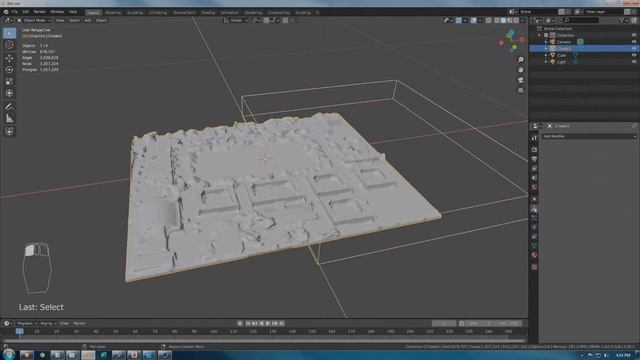Toggle X-ray mode in viewport header
Viewport: 640px width, 360px height.
click(x=489, y=20)
